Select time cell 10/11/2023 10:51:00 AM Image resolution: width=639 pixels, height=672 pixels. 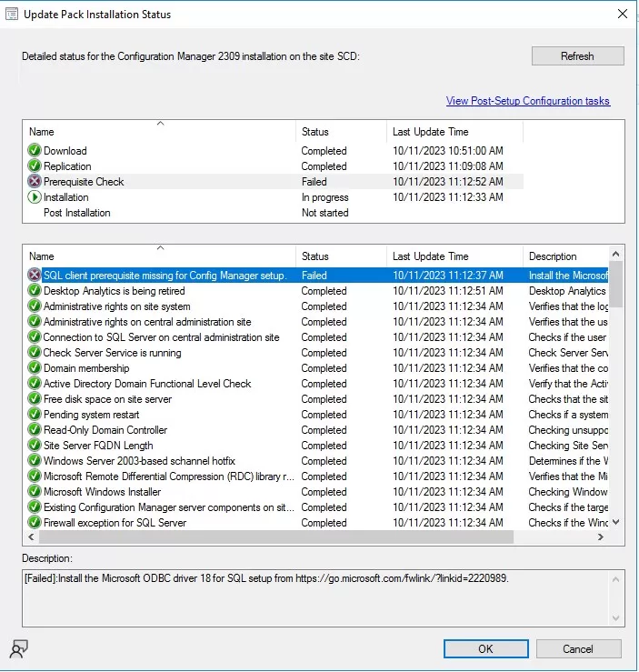[448, 151]
